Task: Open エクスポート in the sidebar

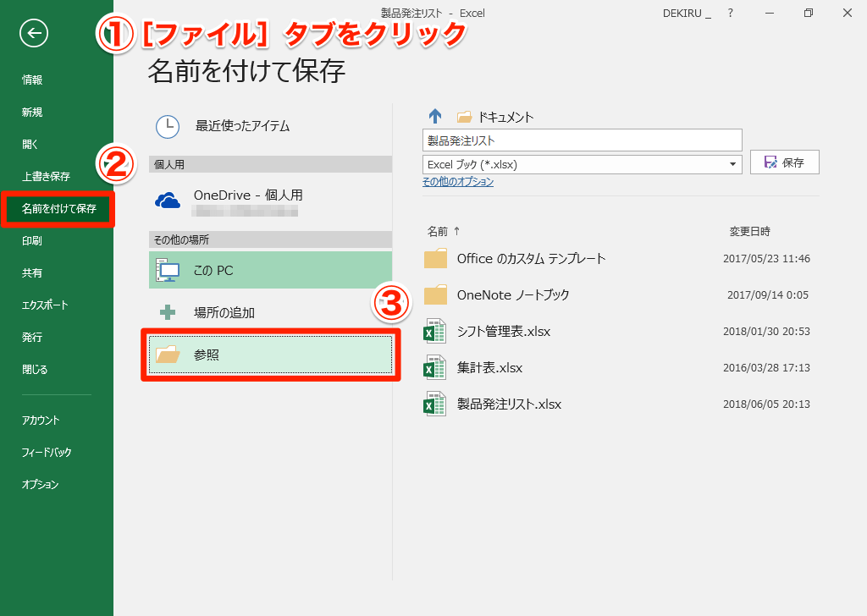Action: [45, 305]
